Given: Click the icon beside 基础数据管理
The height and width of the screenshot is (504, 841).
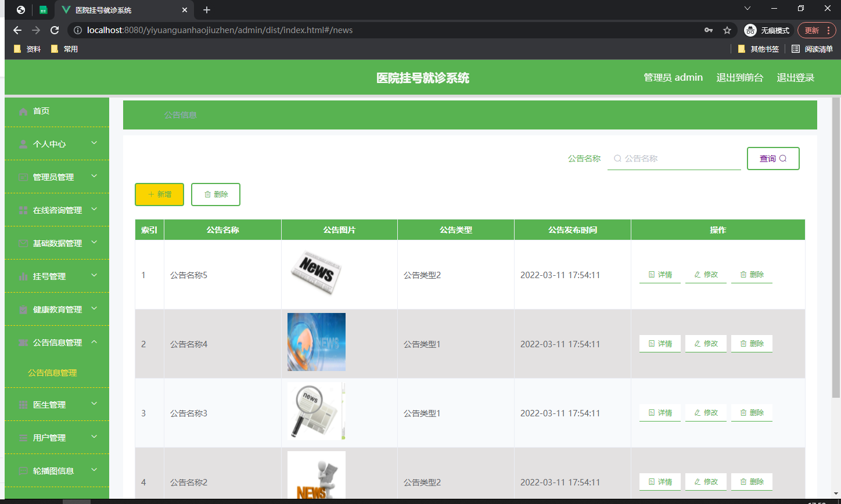Looking at the screenshot, I should tap(23, 243).
